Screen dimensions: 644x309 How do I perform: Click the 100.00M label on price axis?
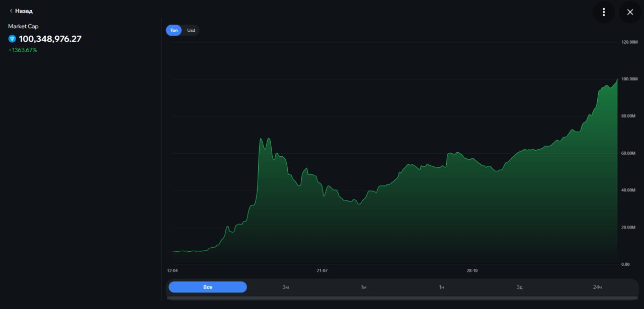coord(629,79)
